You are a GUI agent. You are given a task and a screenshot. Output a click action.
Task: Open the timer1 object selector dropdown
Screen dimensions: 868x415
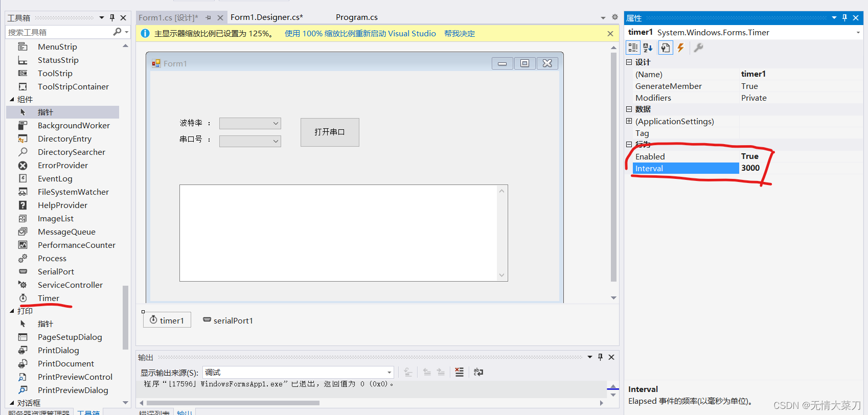(x=858, y=32)
